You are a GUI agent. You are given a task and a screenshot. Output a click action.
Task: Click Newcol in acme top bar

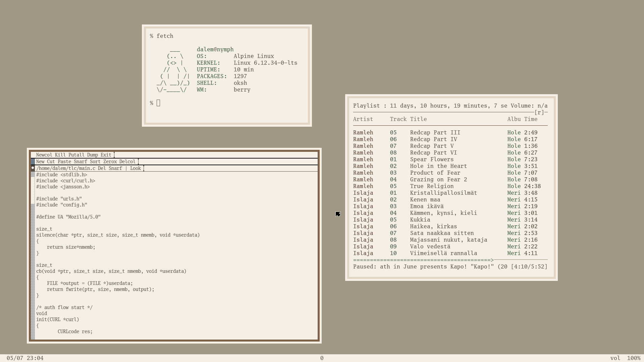pyautogui.click(x=44, y=155)
